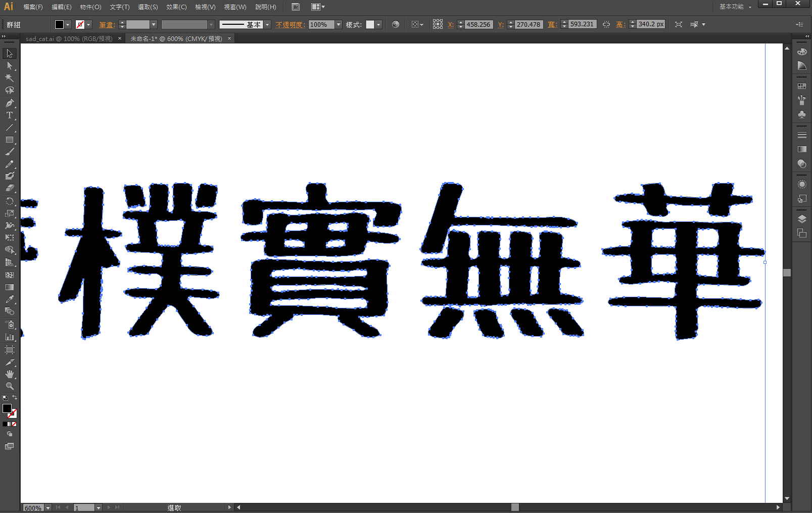Open the Swatches panel icon
Screen dimensions: 812x513
click(802, 86)
